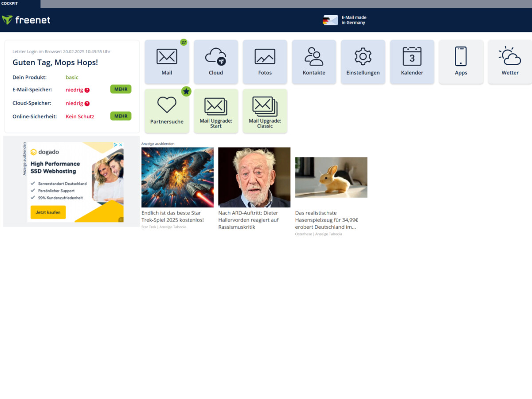Viewport: 532px width, 399px height.
Task: Open the Star Trek article thumbnail
Action: (x=177, y=177)
